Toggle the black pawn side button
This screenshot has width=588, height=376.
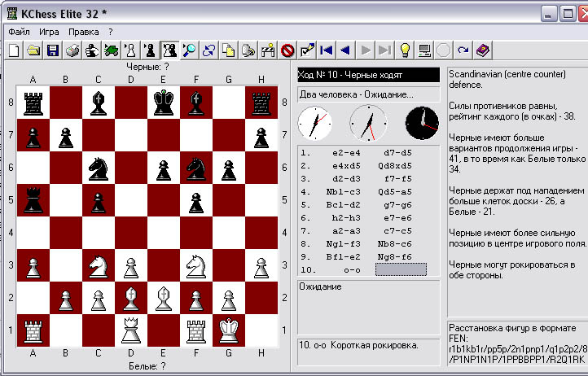(x=150, y=50)
